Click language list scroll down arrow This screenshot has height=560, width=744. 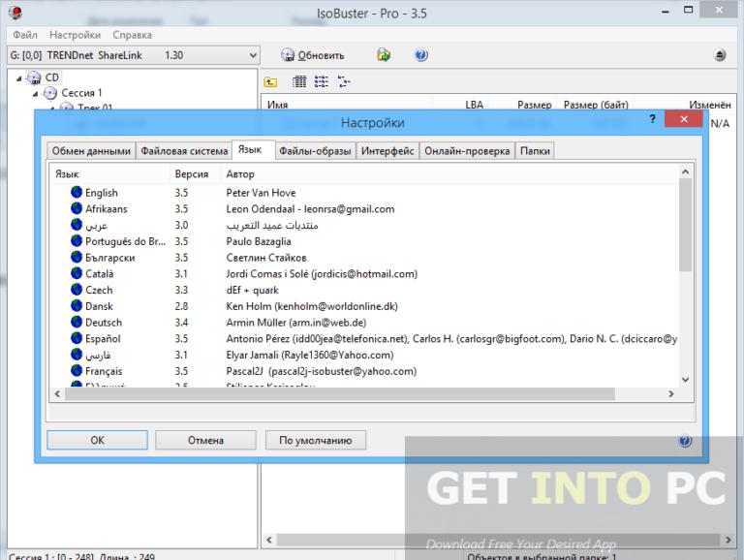pyautogui.click(x=685, y=379)
